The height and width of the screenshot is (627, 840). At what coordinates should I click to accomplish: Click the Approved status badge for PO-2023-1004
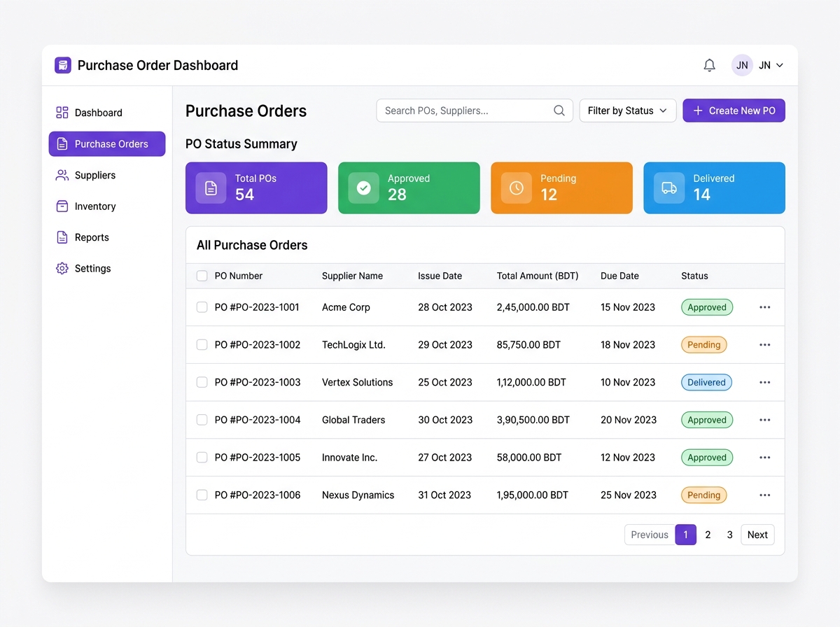click(707, 420)
